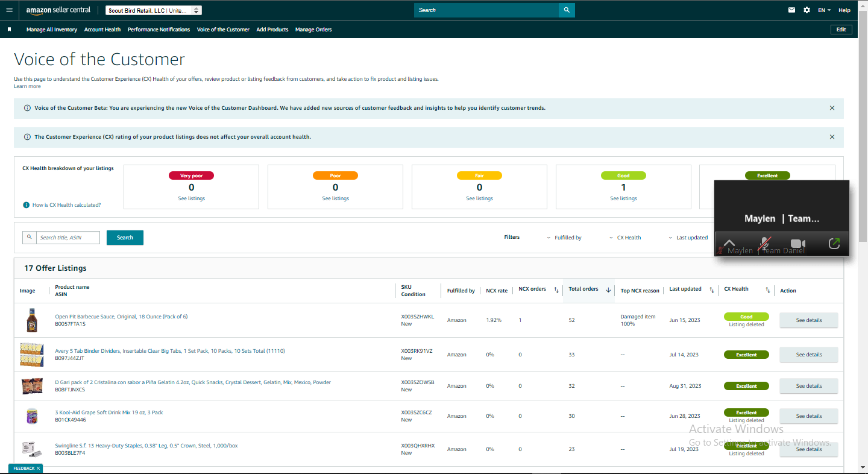Follow the Learn more link

point(27,86)
